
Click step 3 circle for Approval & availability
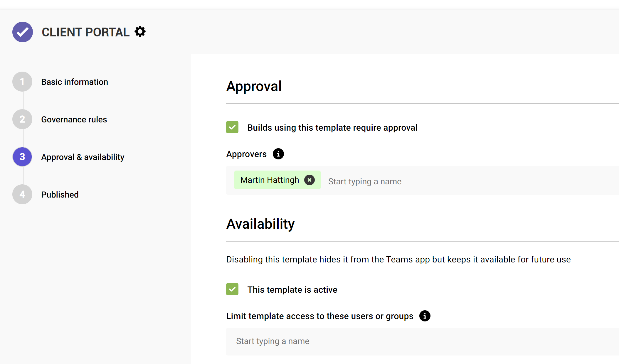(x=22, y=157)
